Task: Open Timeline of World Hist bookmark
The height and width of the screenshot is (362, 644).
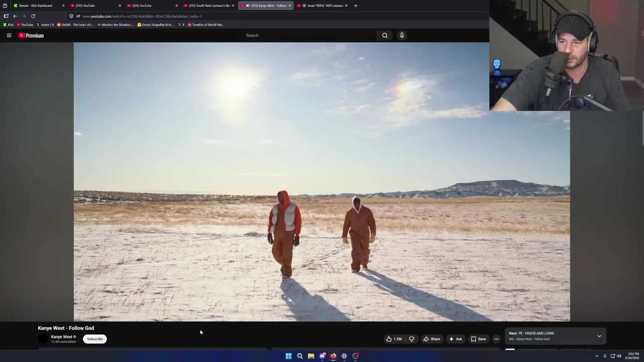Action: pos(206,25)
